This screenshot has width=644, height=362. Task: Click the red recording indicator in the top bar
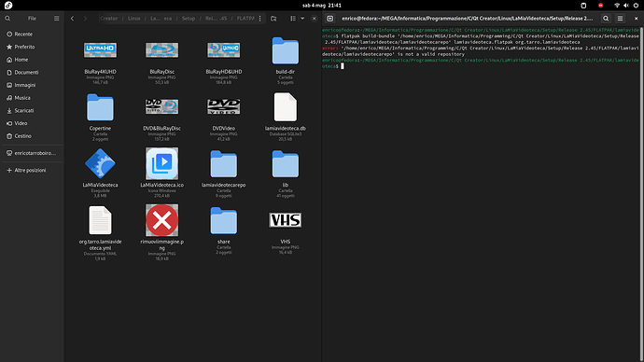[x=600, y=6]
